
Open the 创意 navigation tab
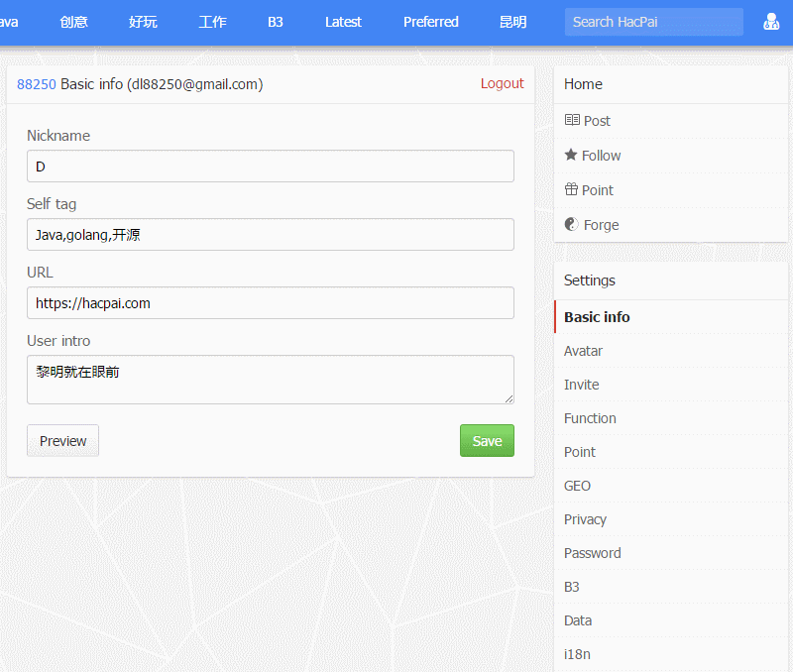pos(73,22)
